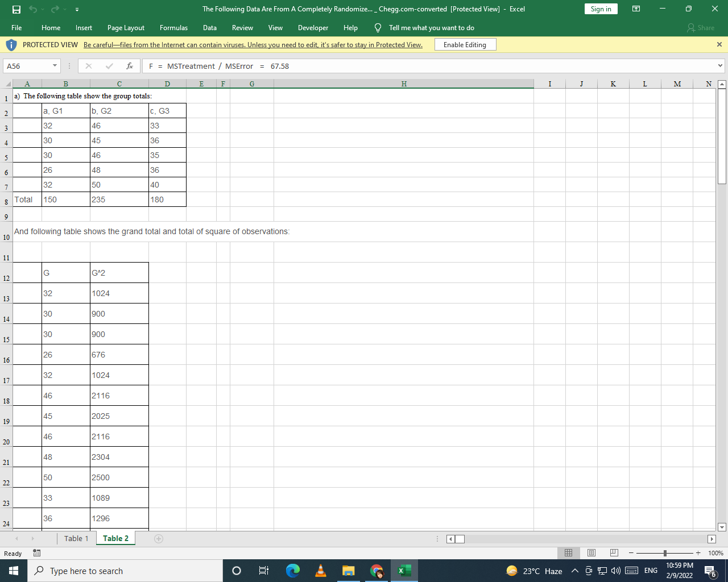Click the Enable Editing button
This screenshot has width=728, height=582.
tap(465, 44)
